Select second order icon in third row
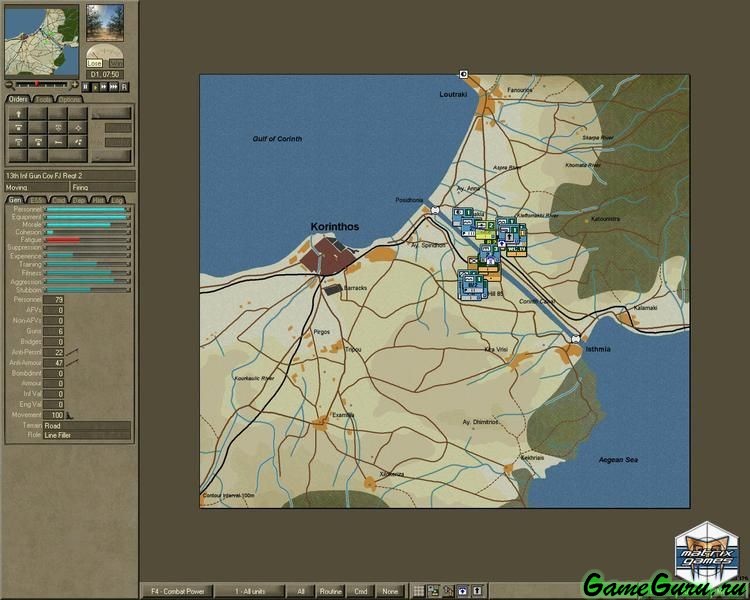 tap(38, 142)
